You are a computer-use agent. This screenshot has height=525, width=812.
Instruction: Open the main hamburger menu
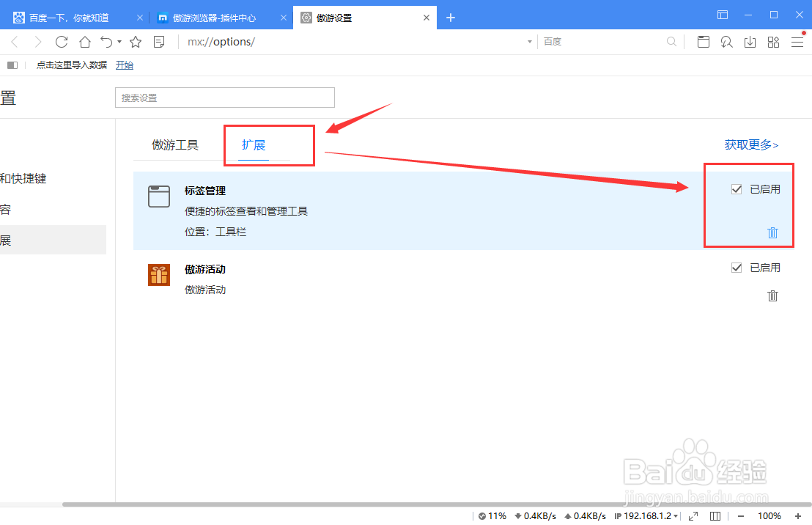pyautogui.click(x=797, y=42)
